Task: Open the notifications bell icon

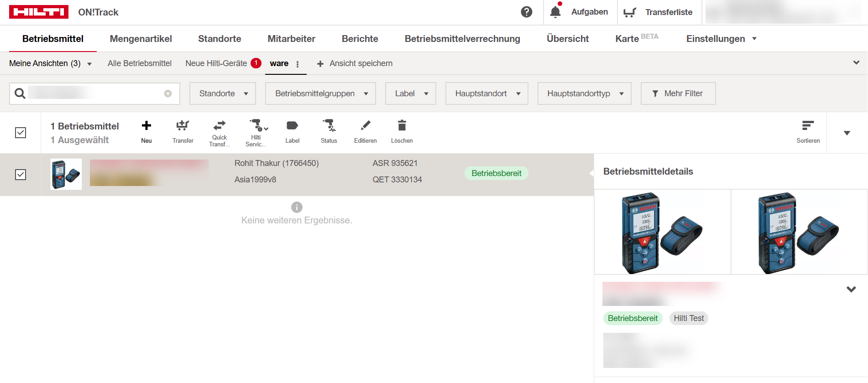Action: pyautogui.click(x=555, y=12)
